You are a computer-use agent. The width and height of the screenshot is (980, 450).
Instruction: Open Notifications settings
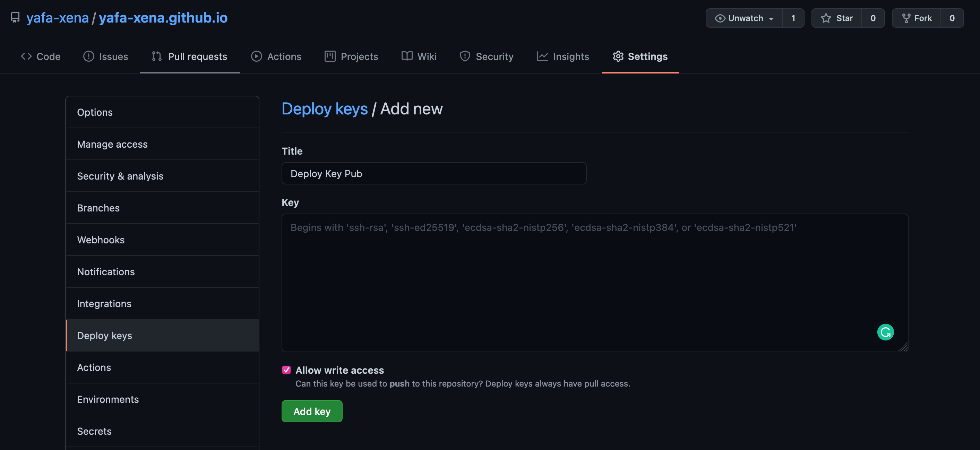pyautogui.click(x=162, y=271)
